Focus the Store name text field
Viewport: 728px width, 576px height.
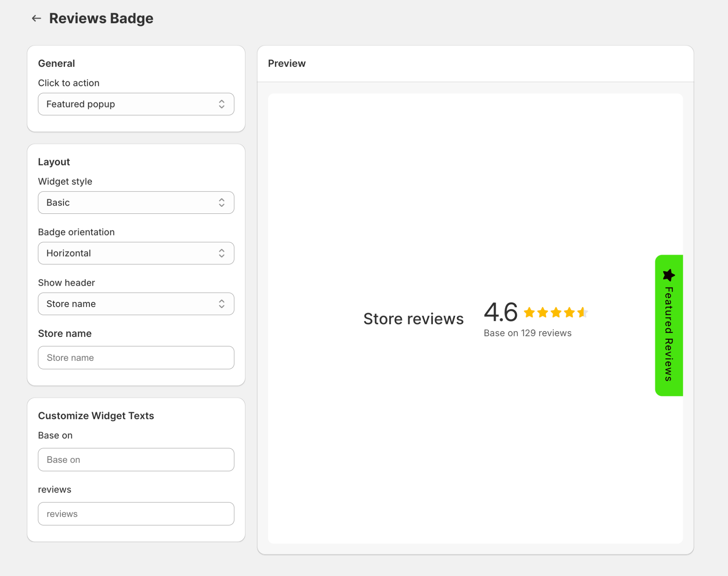[136, 358]
